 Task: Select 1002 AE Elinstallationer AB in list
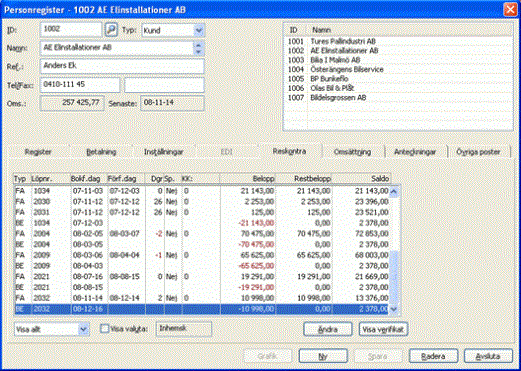tap(398, 51)
